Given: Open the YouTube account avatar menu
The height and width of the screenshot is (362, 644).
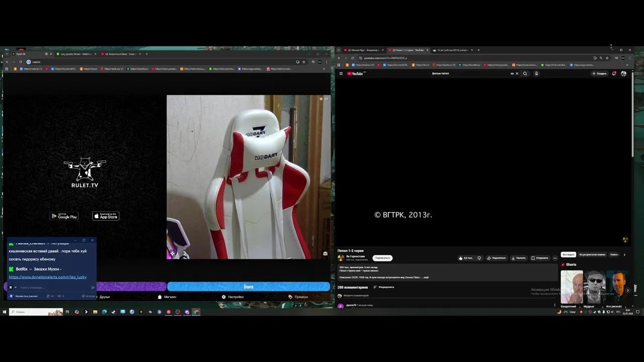Looking at the screenshot, I should [623, 73].
